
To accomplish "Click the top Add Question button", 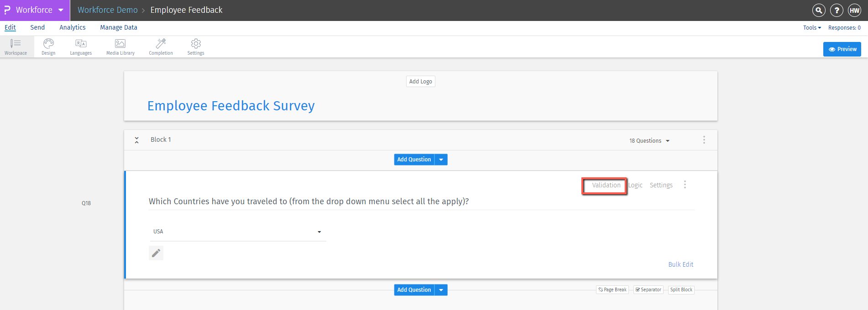I will pyautogui.click(x=414, y=160).
